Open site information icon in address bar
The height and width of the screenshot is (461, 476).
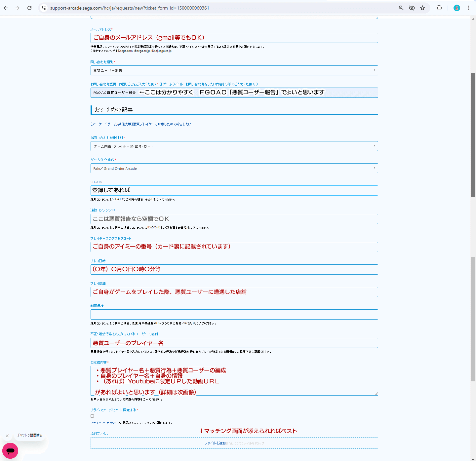(x=44, y=8)
